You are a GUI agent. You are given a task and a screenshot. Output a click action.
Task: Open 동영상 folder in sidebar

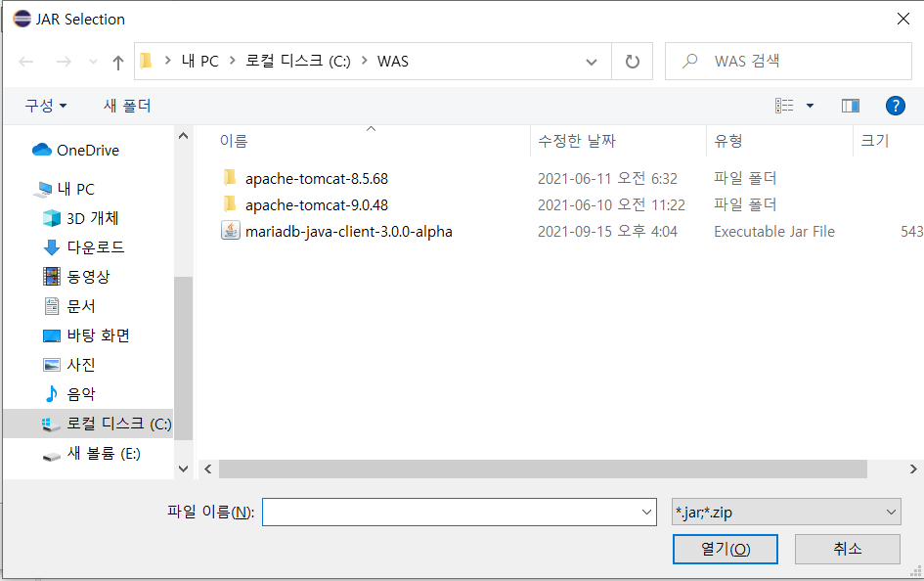(x=76, y=277)
